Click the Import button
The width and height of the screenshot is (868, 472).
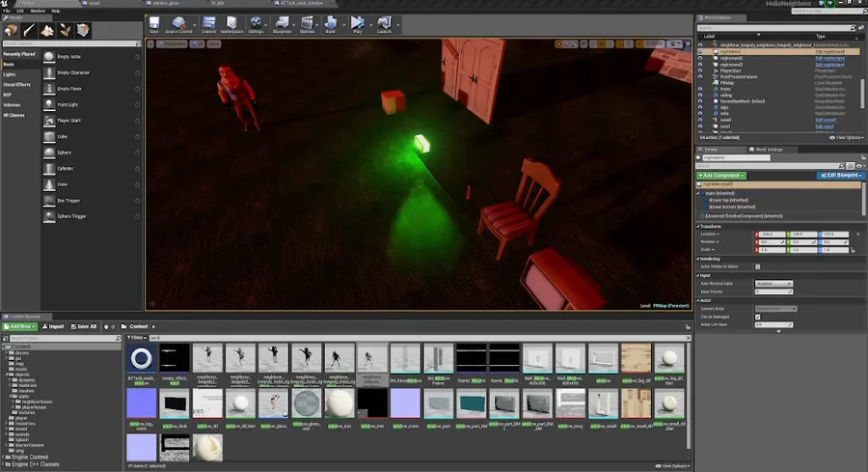tap(53, 327)
